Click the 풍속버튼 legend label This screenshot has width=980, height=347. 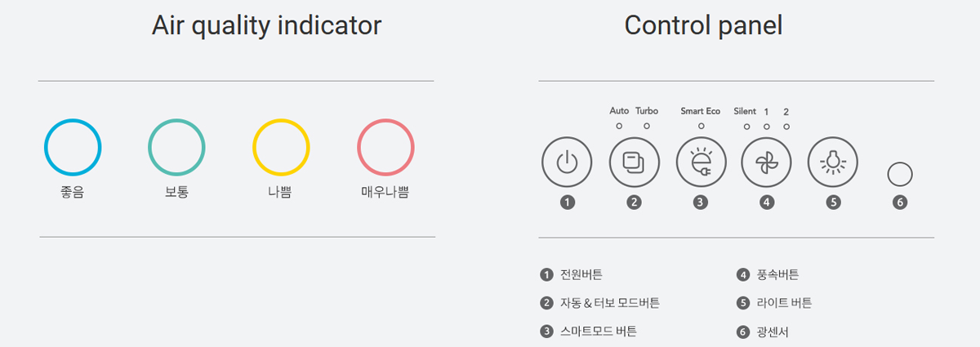tap(777, 275)
